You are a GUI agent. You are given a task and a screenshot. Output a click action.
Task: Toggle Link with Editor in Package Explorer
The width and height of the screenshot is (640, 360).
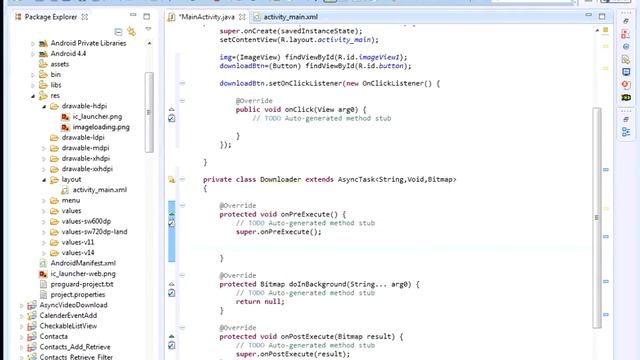click(131, 31)
